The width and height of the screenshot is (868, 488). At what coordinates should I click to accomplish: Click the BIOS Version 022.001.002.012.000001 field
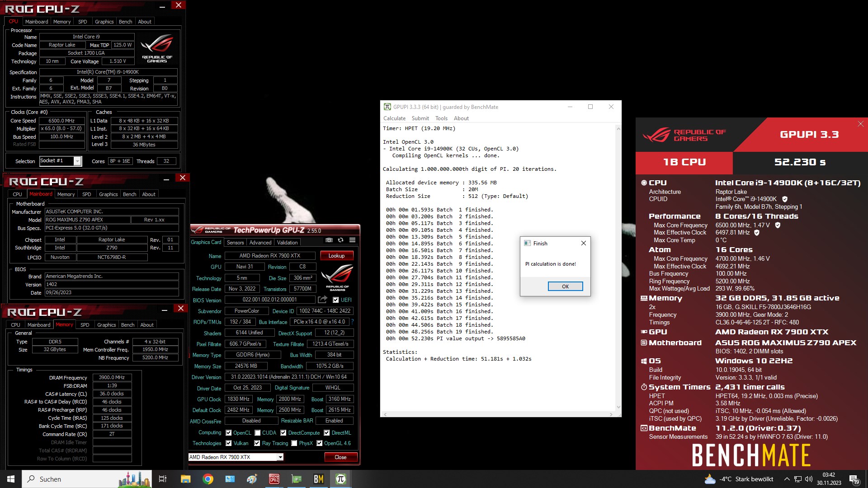click(270, 300)
